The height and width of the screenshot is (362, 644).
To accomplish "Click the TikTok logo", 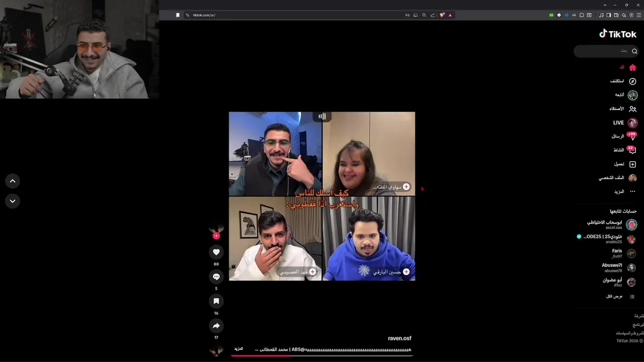I will (618, 34).
